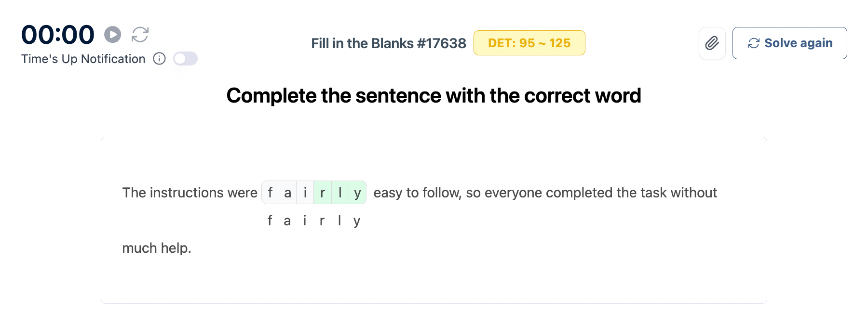Open the paperclip attachment button
Screen dimensions: 868x312
pyautogui.click(x=712, y=43)
